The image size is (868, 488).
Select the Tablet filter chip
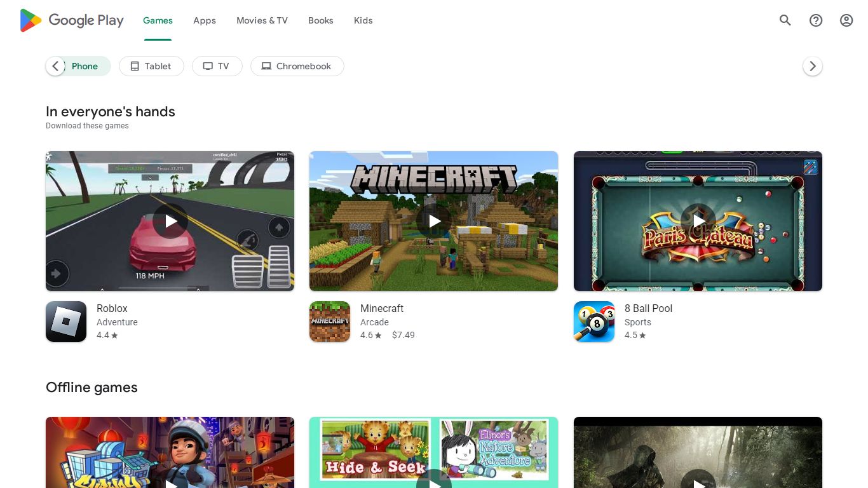(151, 66)
